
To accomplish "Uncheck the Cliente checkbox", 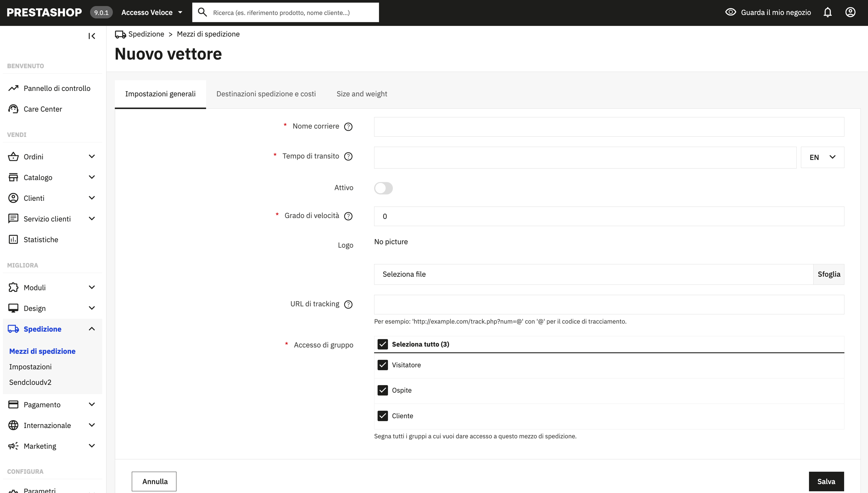I will (x=382, y=416).
